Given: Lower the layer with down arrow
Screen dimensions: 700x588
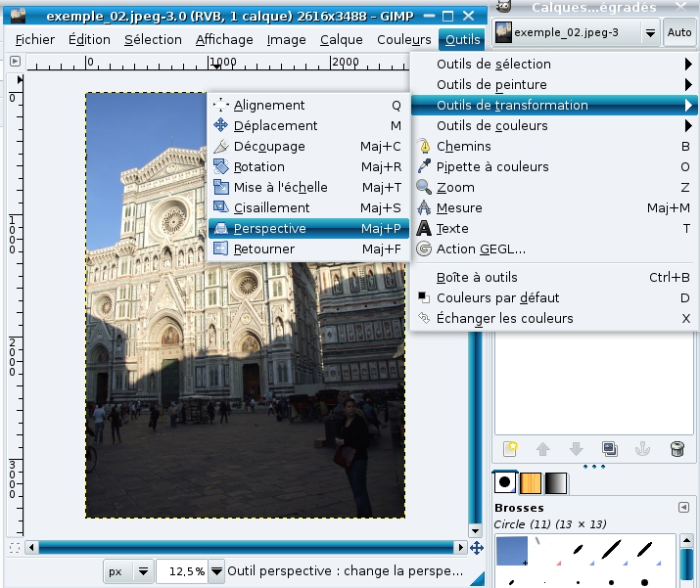Looking at the screenshot, I should coord(577,448).
